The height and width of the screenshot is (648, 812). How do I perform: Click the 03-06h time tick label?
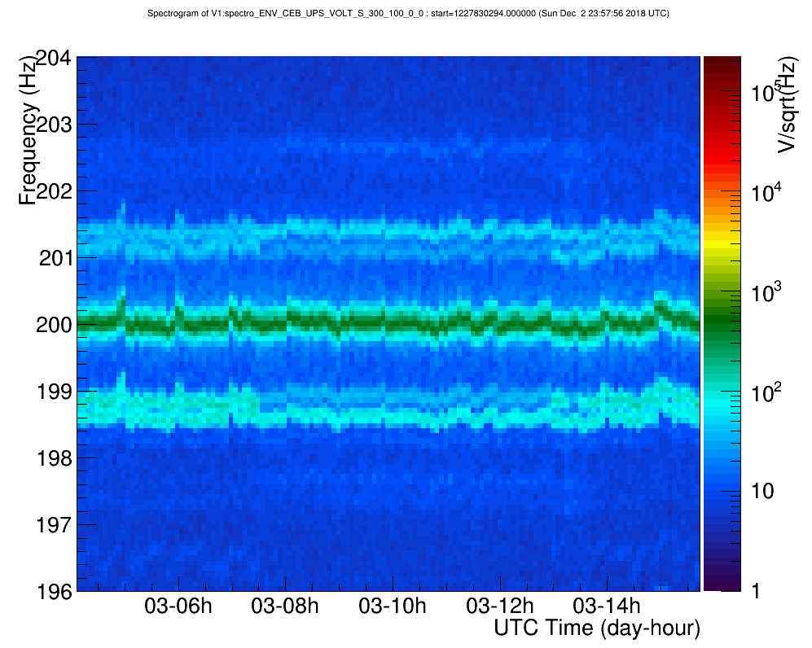coord(178,606)
